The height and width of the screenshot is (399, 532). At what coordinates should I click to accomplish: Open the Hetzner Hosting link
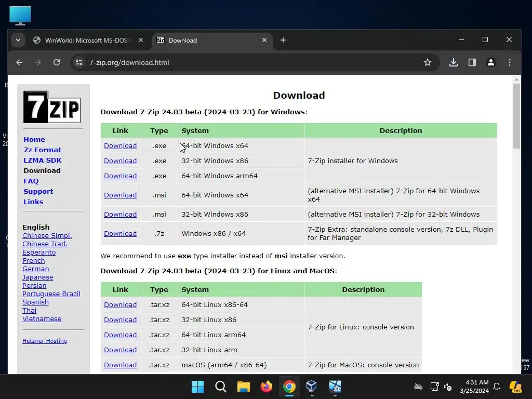[45, 341]
